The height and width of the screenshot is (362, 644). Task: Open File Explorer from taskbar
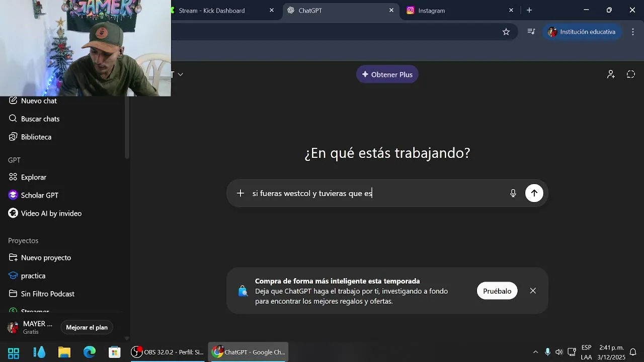(x=64, y=352)
